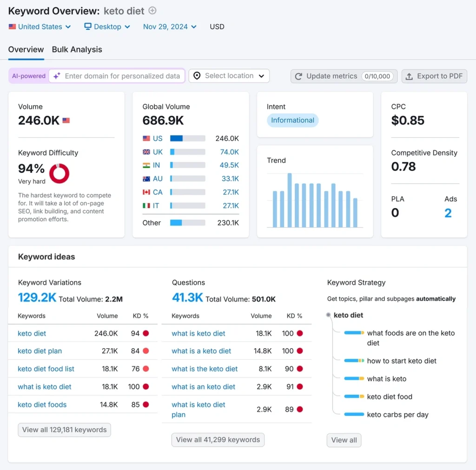Viewport: 476px width, 470px height.
Task: Click the location pin icon in Select location
Action: (197, 76)
